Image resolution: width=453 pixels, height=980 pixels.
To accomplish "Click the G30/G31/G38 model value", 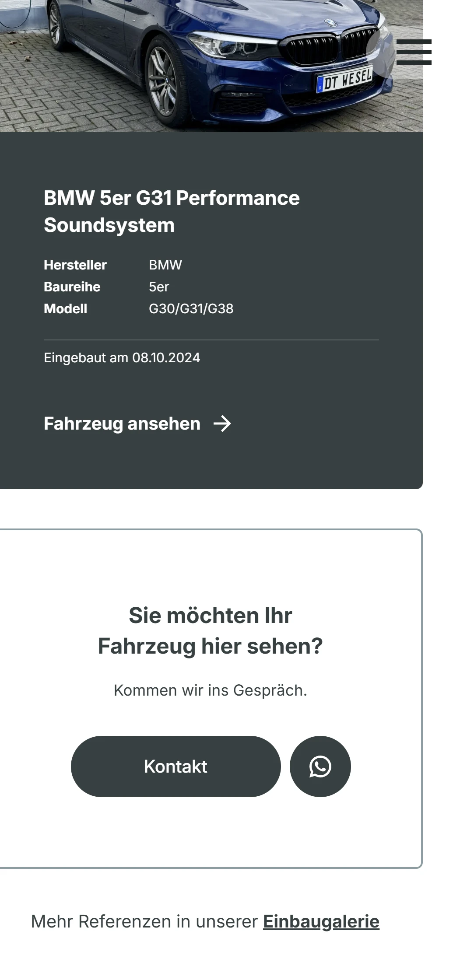I will point(191,308).
